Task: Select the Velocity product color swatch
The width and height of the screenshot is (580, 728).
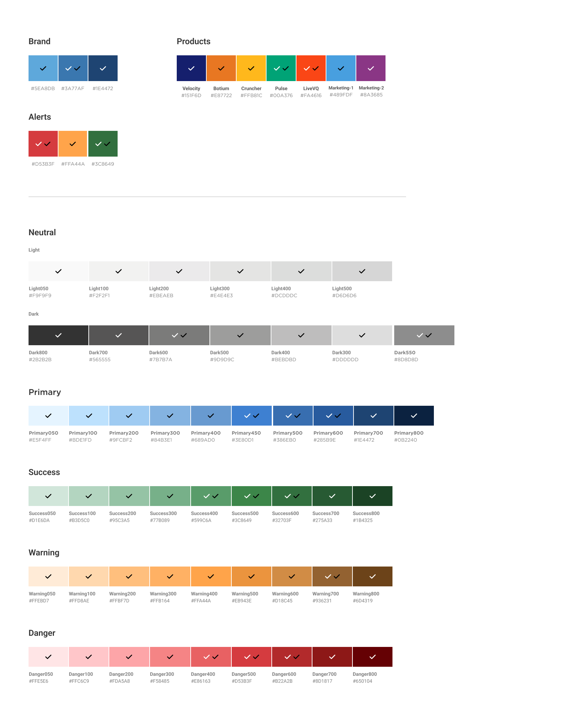Action: coord(191,68)
